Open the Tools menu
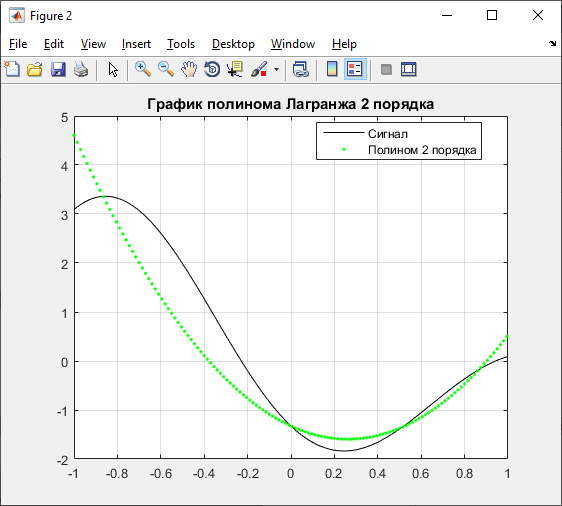 click(x=181, y=44)
